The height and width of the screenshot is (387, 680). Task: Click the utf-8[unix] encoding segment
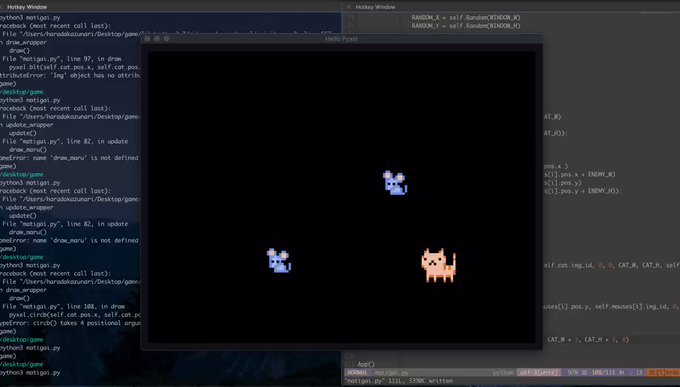[x=538, y=373]
